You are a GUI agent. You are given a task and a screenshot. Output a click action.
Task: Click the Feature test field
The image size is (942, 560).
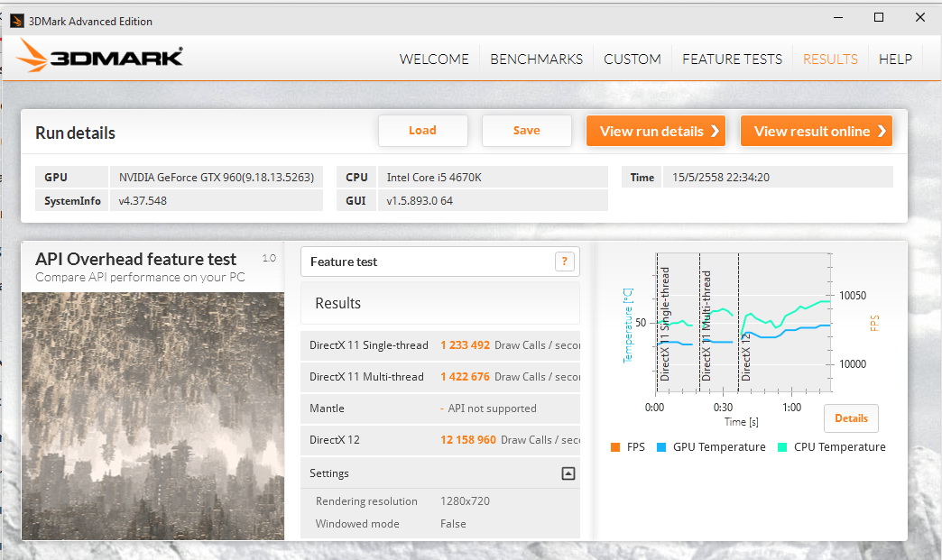(439, 262)
